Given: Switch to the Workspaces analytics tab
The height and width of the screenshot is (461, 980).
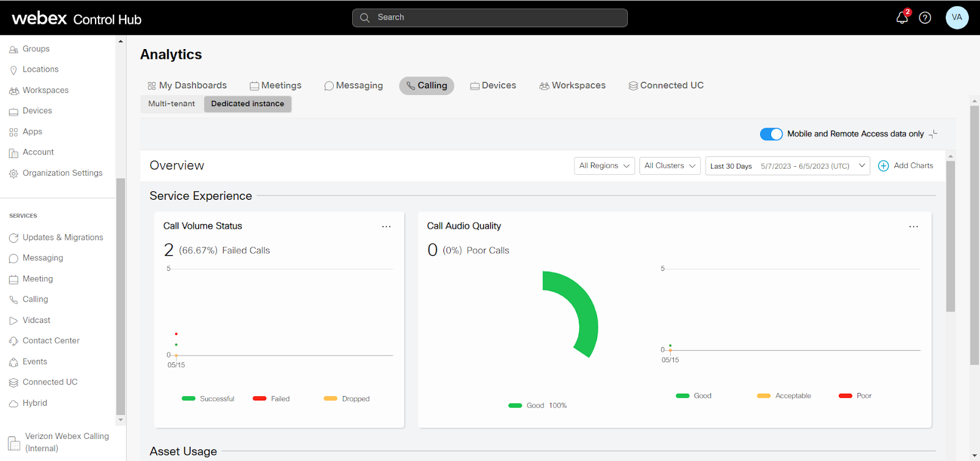Looking at the screenshot, I should pyautogui.click(x=573, y=86).
